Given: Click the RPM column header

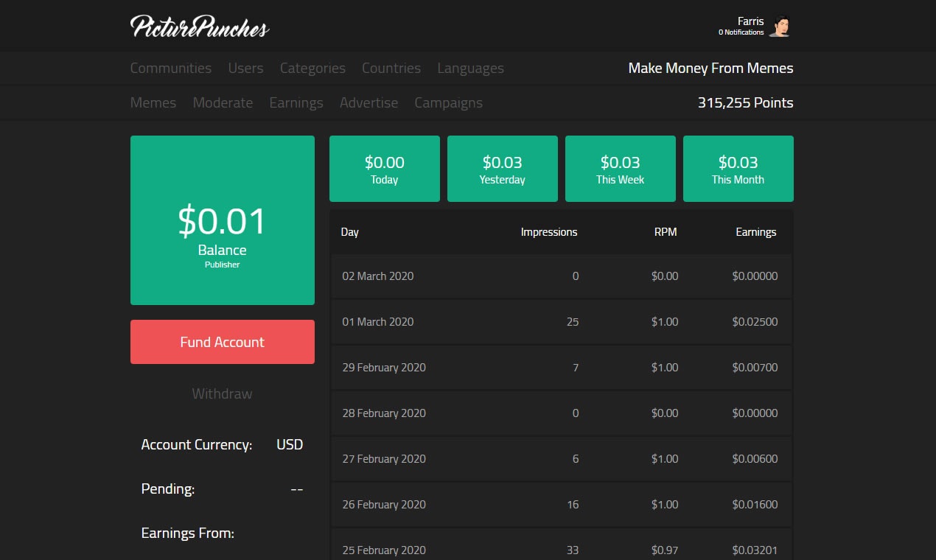Looking at the screenshot, I should [x=666, y=231].
